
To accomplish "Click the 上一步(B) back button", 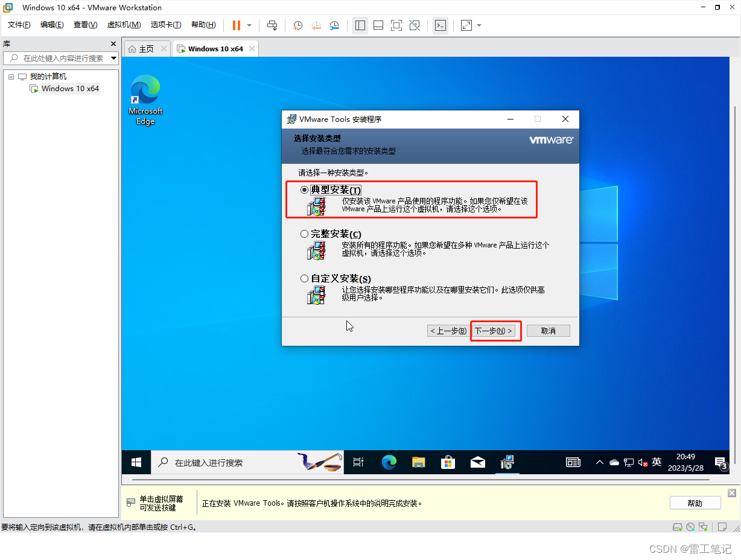I will coord(448,331).
